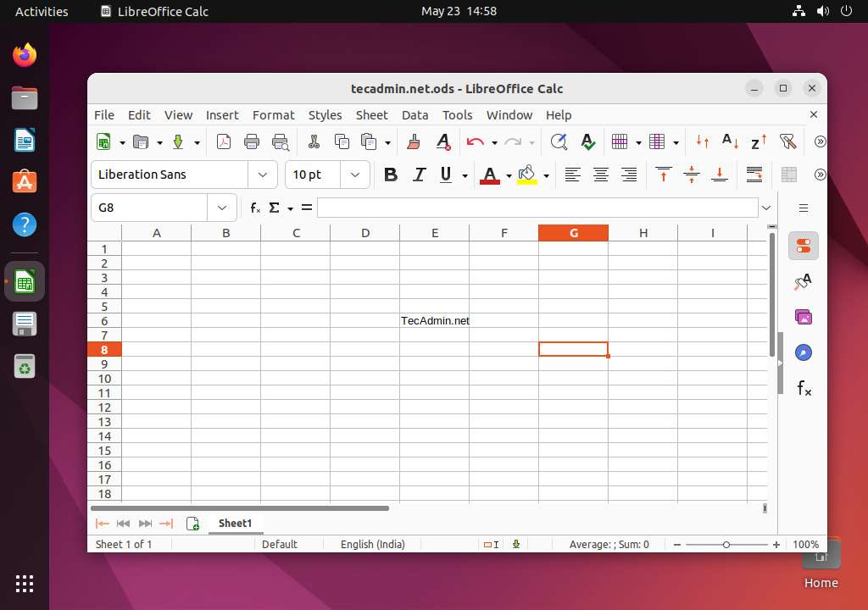Screen dimensions: 868x610
Task: Run the spelling check
Action: [587, 141]
